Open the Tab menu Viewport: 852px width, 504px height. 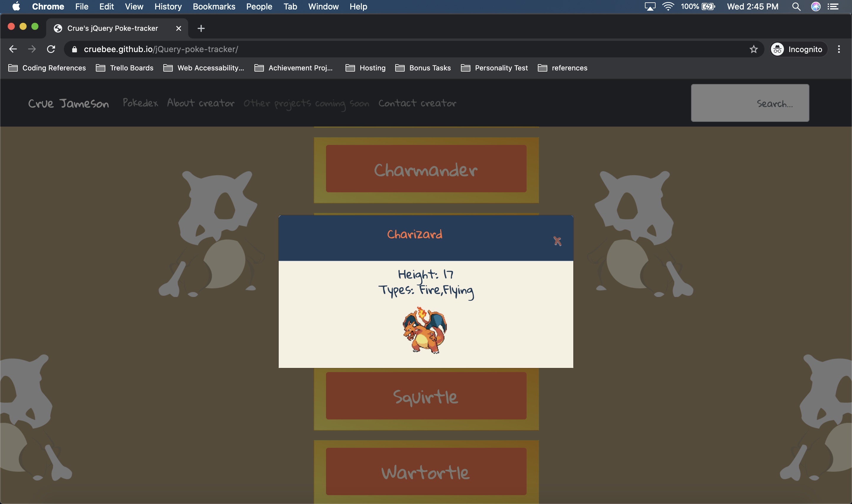click(290, 7)
